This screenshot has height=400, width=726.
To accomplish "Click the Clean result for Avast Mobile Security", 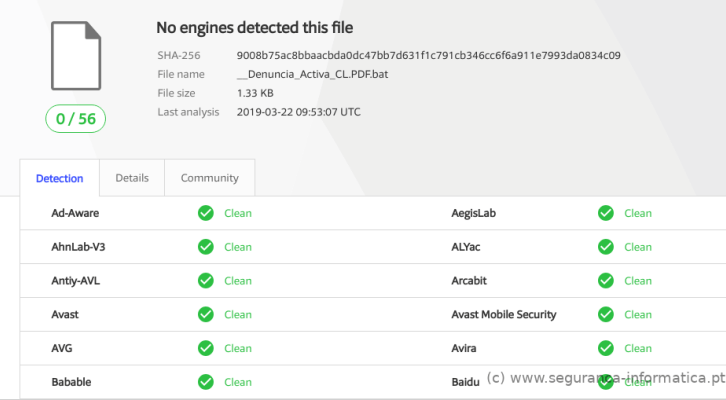I will tap(638, 315).
